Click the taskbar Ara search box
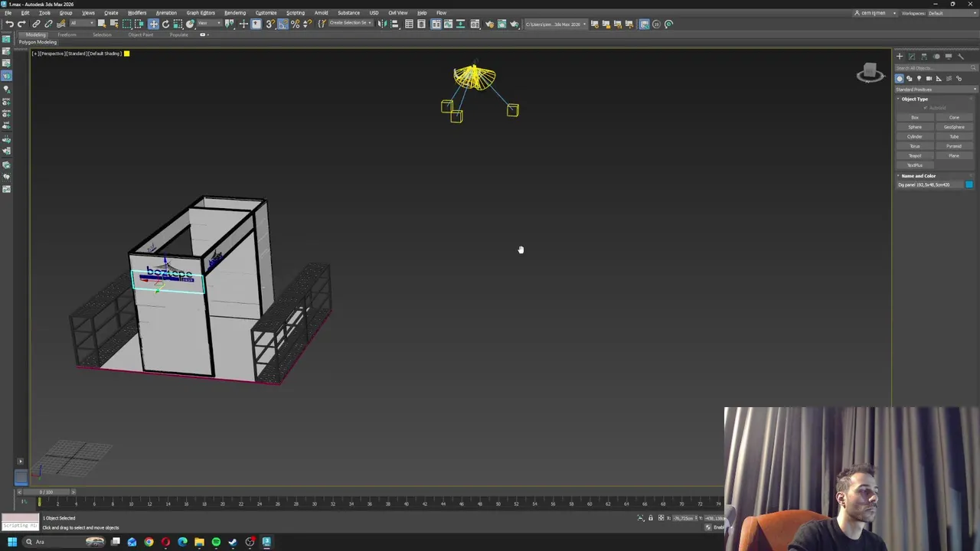Screen dimensions: 980x551 64,542
